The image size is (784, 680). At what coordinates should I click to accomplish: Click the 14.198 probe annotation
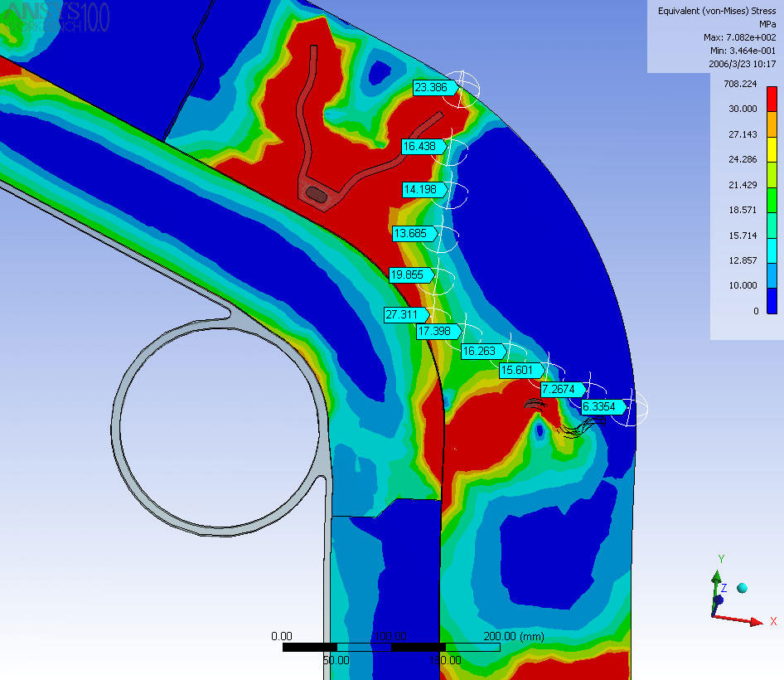(419, 189)
